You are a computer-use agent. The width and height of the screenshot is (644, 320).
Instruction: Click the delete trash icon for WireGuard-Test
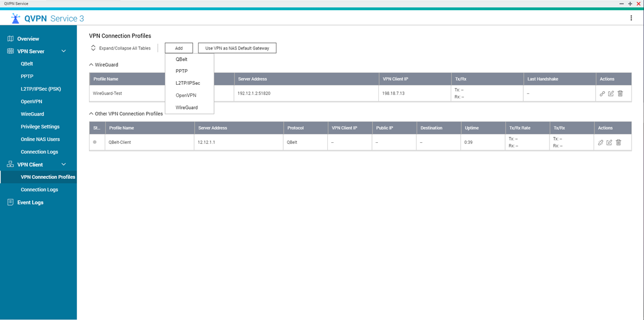[x=620, y=93]
